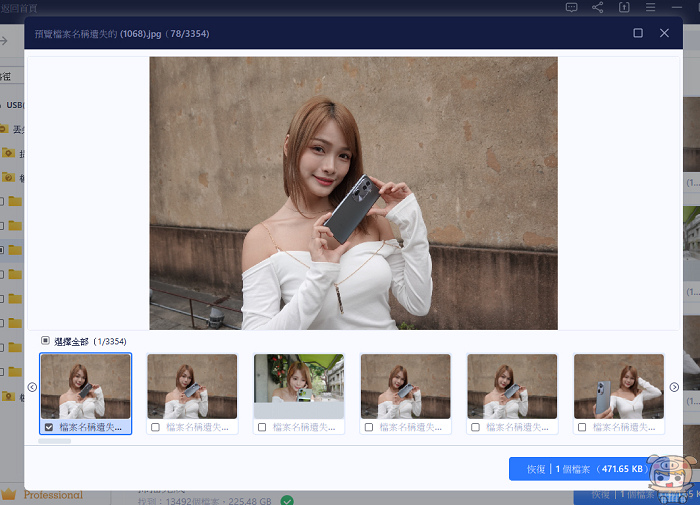Click the previous thumbnails arrow
The width and height of the screenshot is (700, 505).
tap(32, 387)
